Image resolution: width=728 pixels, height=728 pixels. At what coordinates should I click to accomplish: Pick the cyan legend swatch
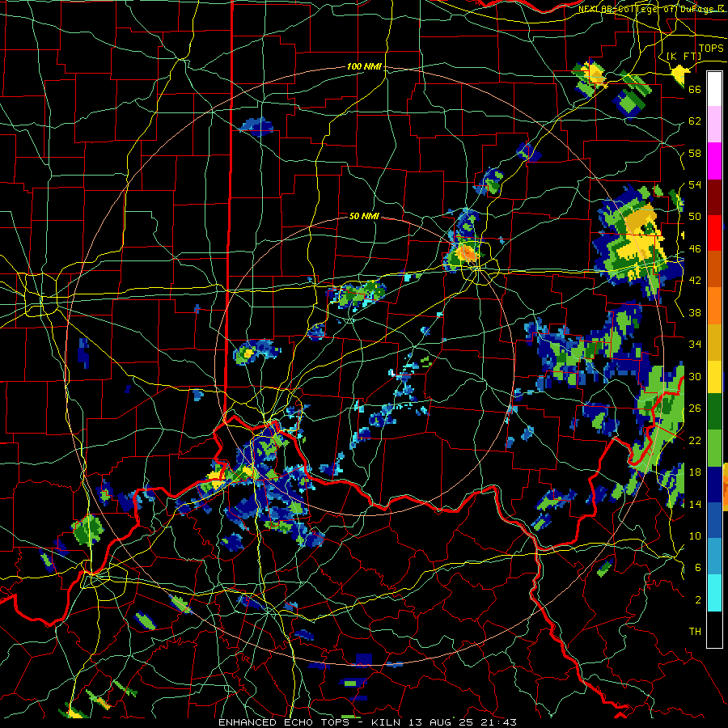[x=714, y=594]
